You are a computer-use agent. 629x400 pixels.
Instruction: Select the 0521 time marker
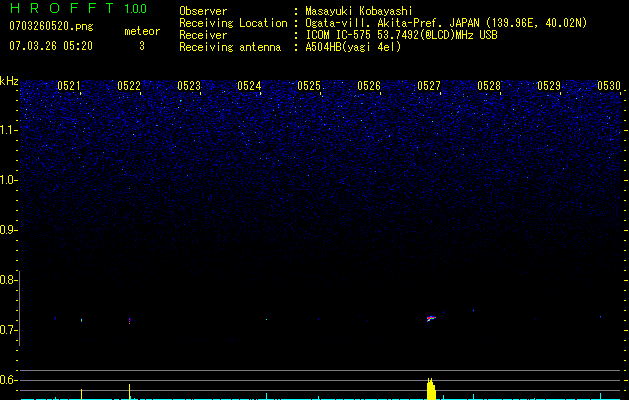point(69,87)
